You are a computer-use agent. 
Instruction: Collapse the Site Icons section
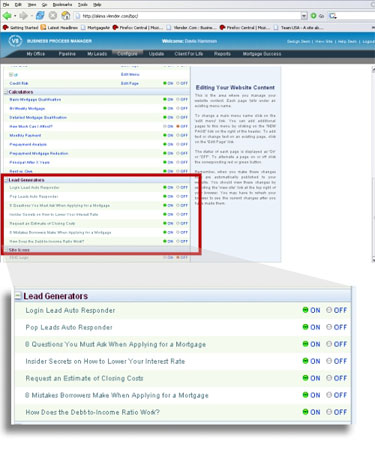tap(6, 250)
